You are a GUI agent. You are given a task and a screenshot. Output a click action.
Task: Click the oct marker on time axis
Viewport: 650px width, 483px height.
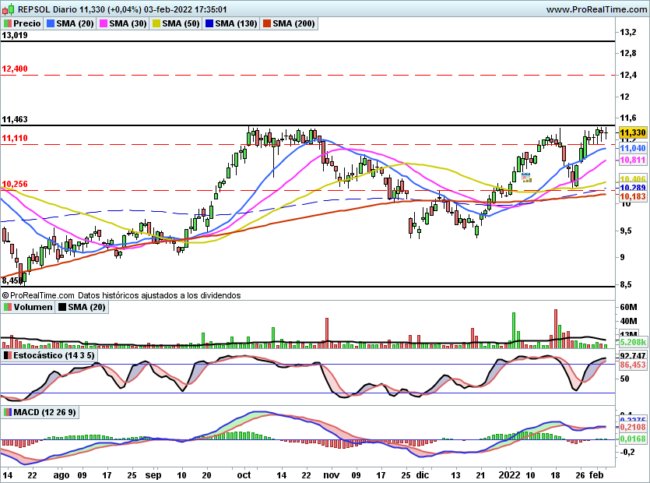click(244, 473)
